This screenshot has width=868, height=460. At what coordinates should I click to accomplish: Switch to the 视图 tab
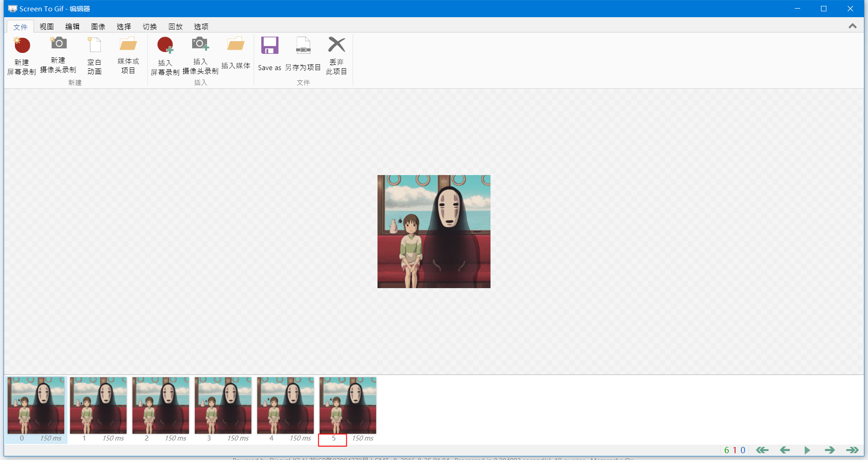47,27
